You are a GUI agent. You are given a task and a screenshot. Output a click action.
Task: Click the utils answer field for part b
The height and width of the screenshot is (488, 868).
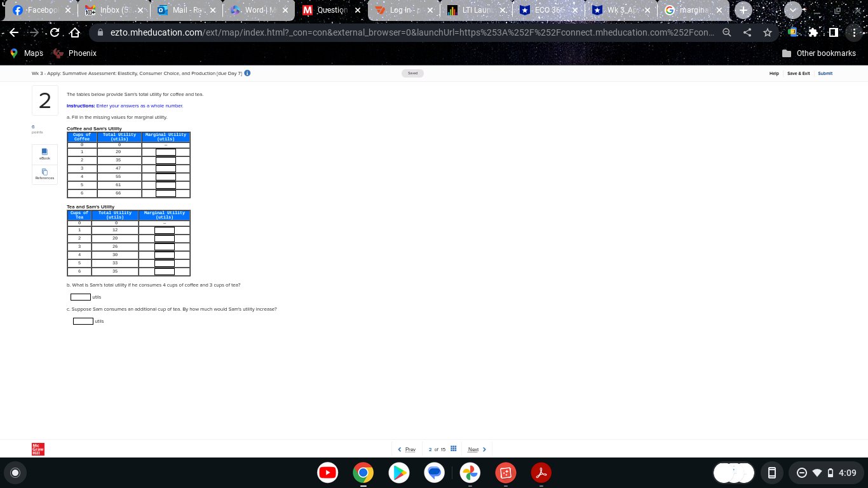(x=79, y=296)
